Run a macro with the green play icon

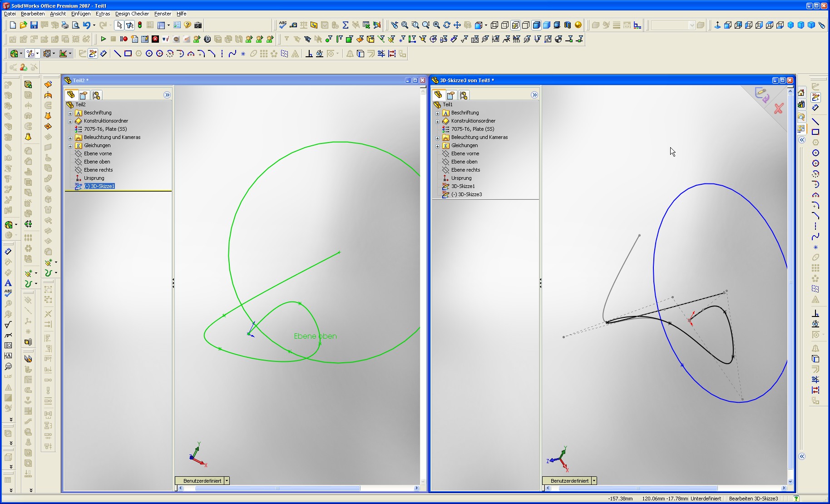pos(103,39)
